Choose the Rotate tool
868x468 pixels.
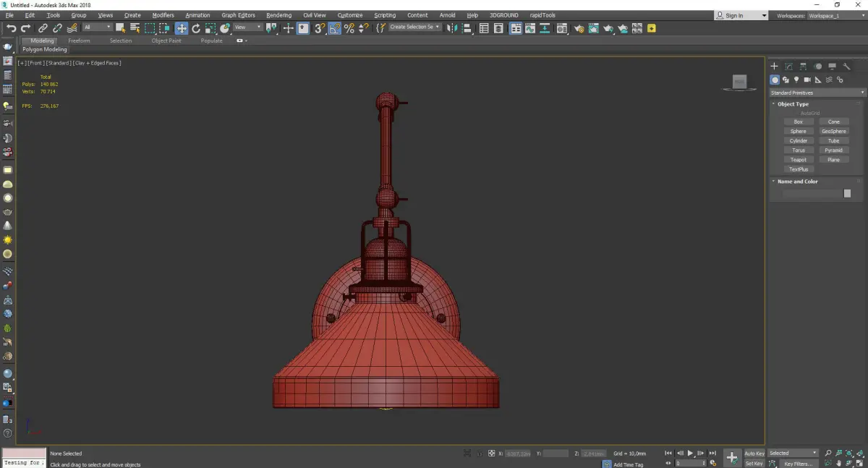tap(195, 28)
